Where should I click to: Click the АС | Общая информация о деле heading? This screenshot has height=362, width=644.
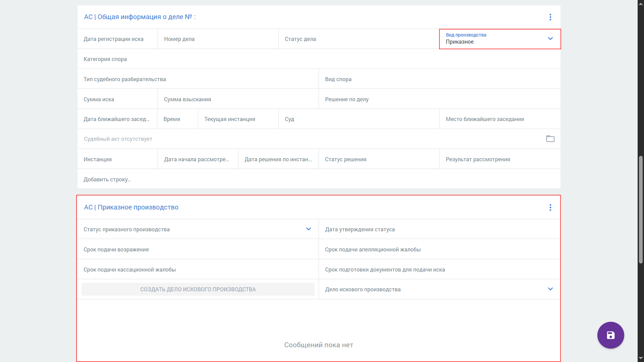pos(140,17)
